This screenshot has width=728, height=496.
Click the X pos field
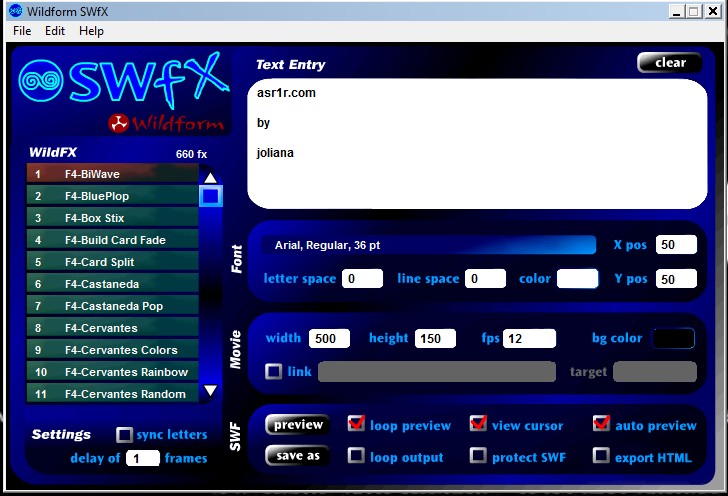click(676, 245)
